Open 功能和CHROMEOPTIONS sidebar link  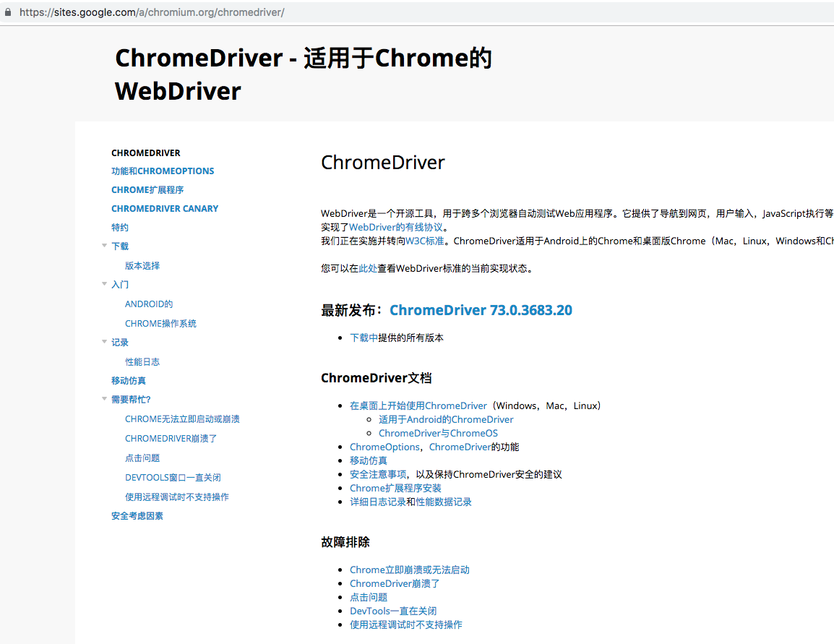click(x=163, y=171)
